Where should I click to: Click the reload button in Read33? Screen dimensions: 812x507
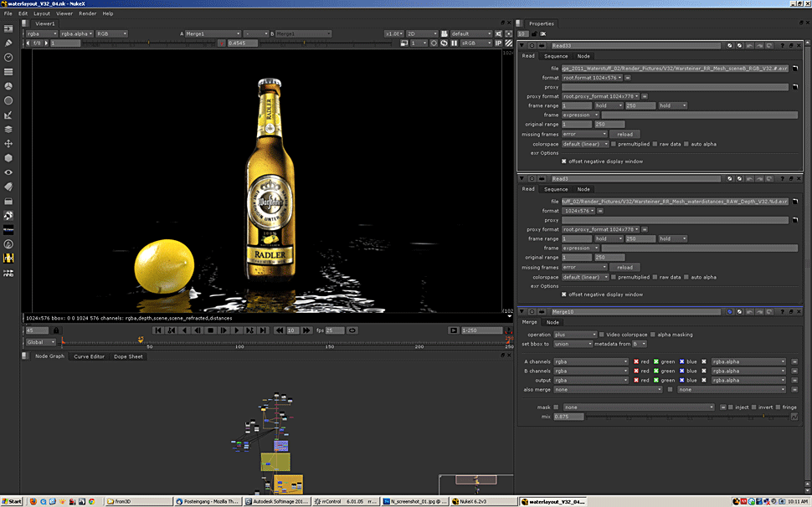[625, 134]
